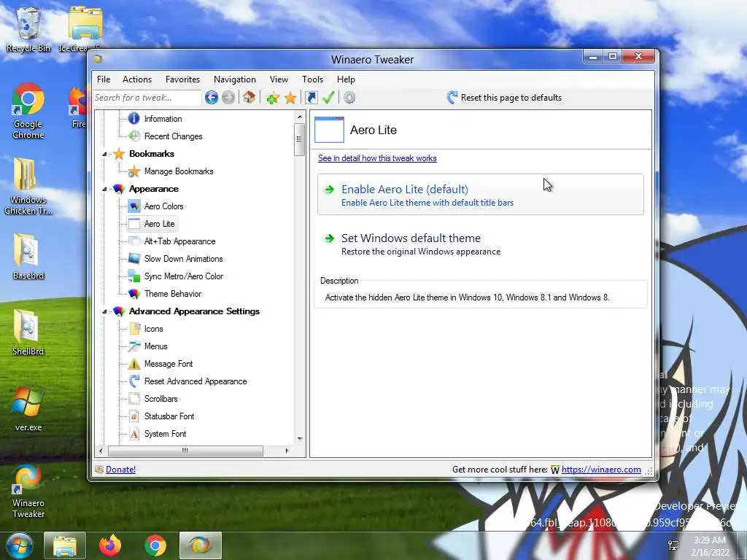Select Menus in the tree
Viewport: 747px width, 560px height.
pos(156,346)
